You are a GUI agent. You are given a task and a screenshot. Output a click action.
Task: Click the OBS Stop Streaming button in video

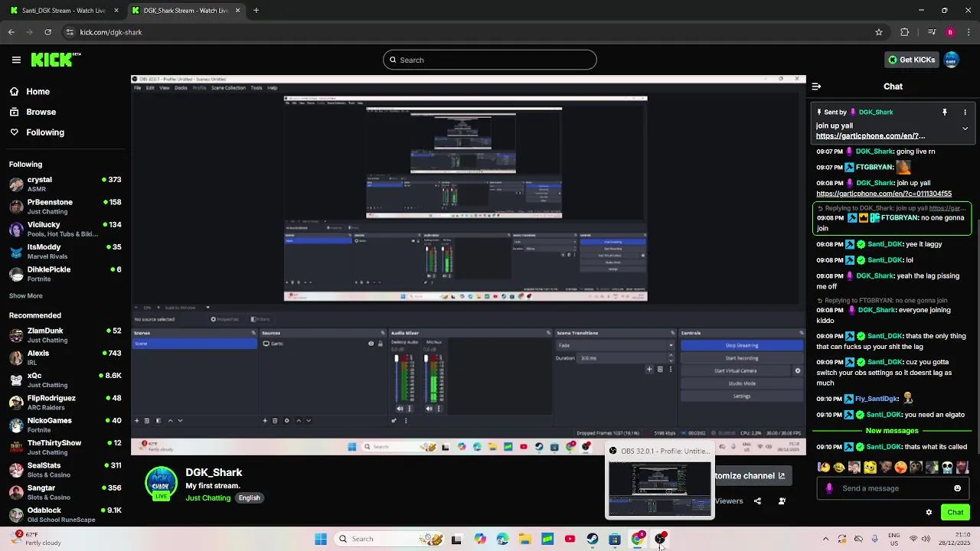741,345
